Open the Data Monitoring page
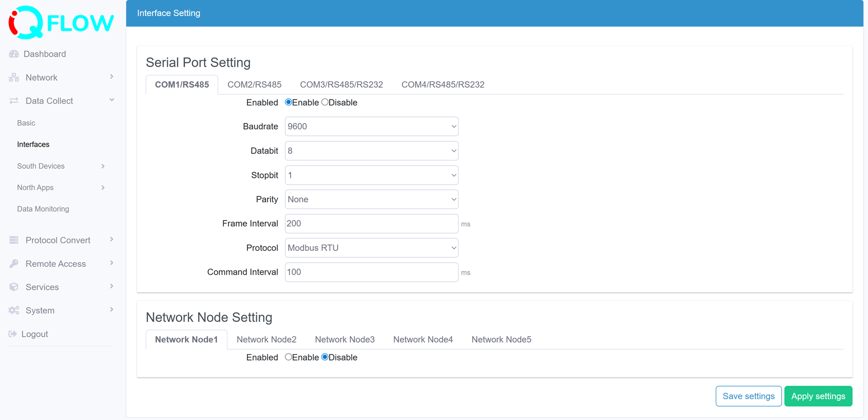The width and height of the screenshot is (868, 420). [x=43, y=209]
